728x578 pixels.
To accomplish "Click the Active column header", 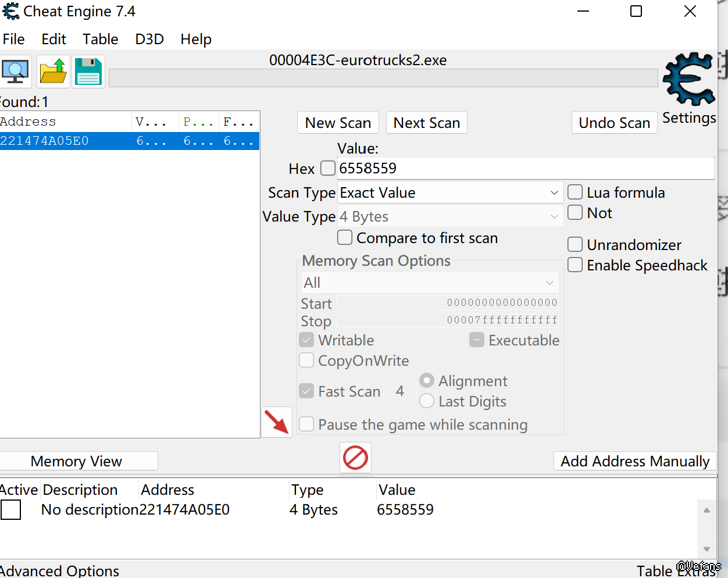I will [19, 490].
